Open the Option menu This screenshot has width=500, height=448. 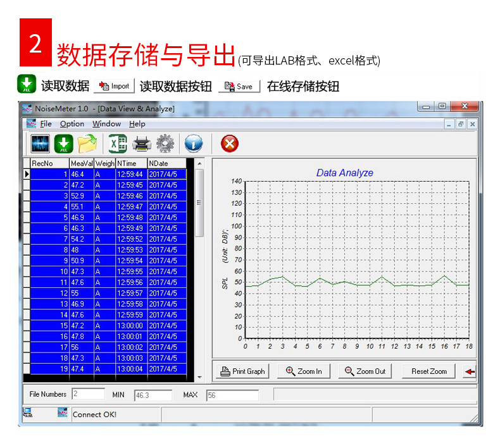point(72,124)
